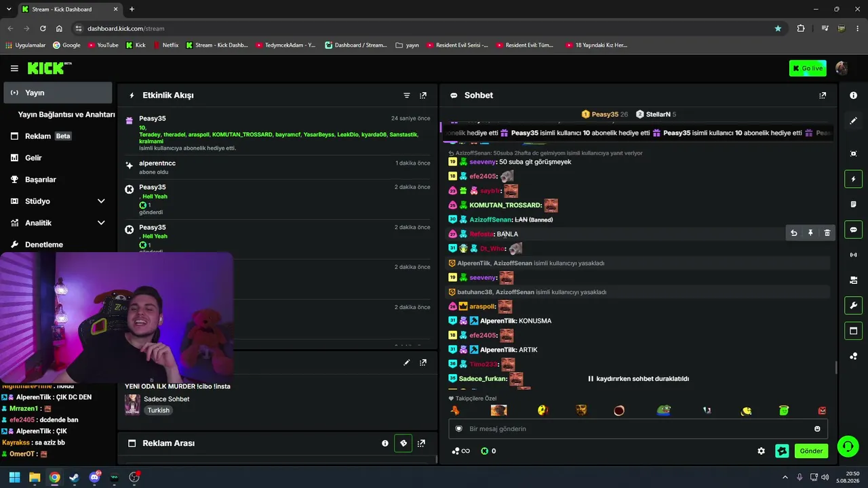Toggle the wrench moderation widget
The width and height of the screenshot is (868, 488).
coord(853,306)
